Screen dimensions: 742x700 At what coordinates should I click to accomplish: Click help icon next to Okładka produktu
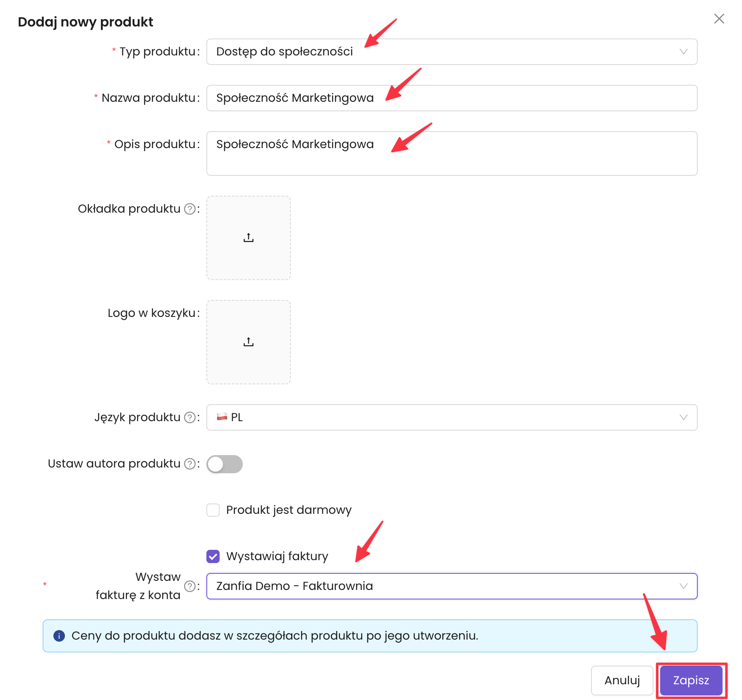point(189,209)
